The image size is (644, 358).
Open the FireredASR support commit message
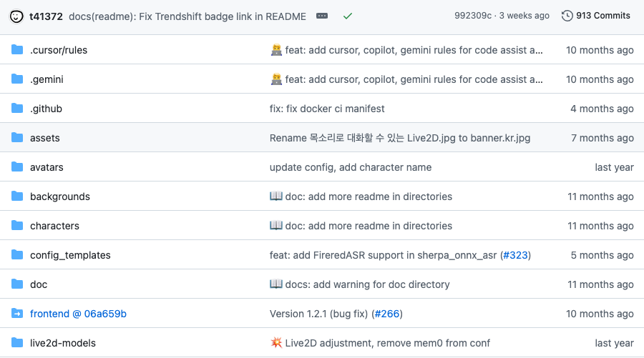coord(384,255)
